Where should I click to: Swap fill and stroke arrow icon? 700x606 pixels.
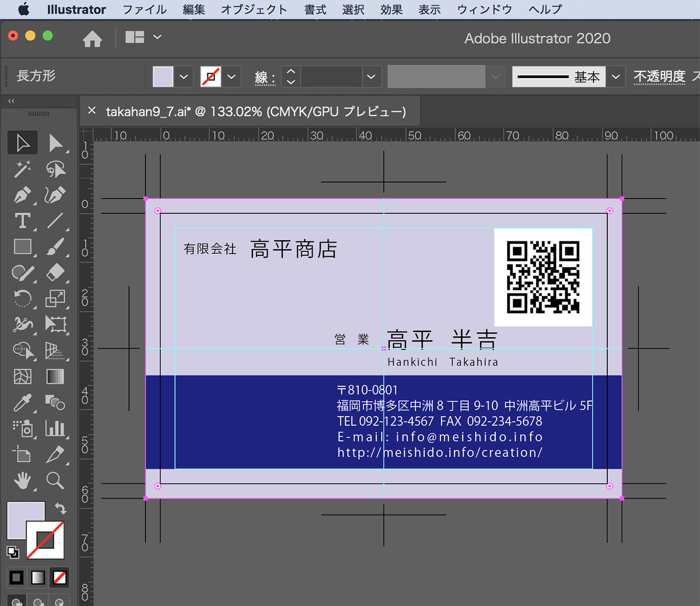60,508
